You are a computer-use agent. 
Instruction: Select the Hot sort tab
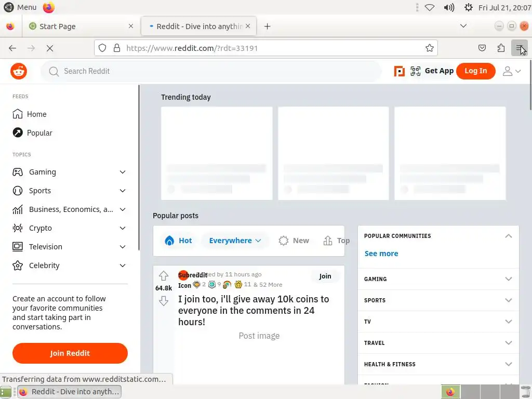[x=178, y=241]
